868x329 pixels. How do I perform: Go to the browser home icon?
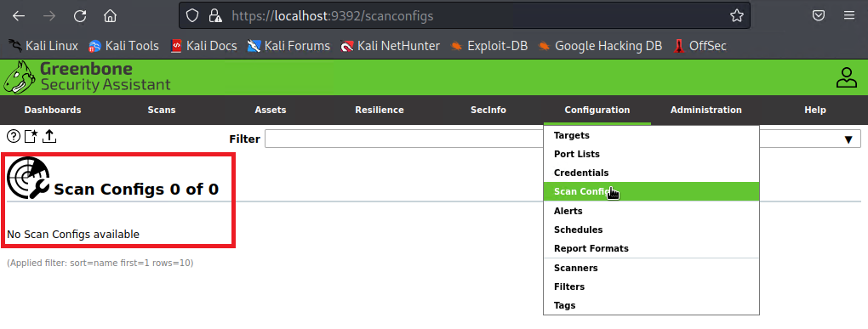[110, 16]
